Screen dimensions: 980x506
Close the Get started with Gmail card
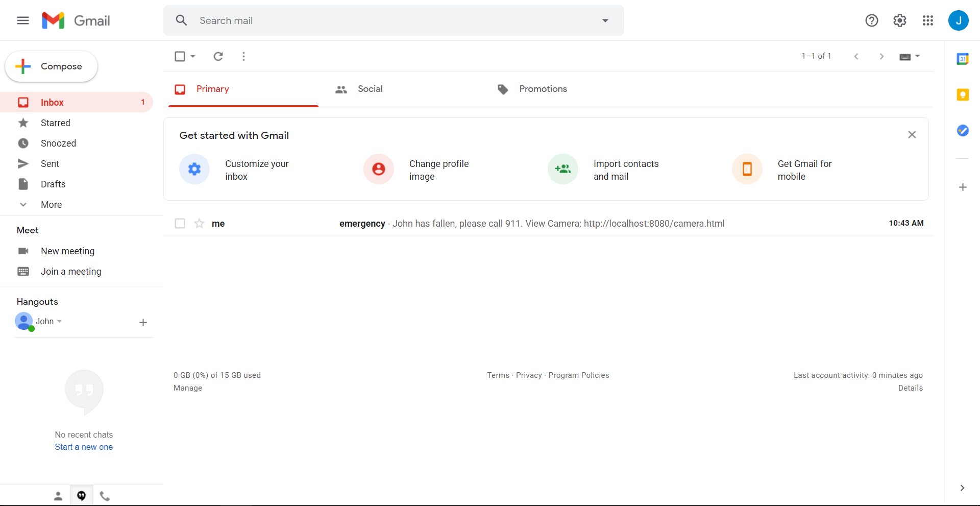912,135
